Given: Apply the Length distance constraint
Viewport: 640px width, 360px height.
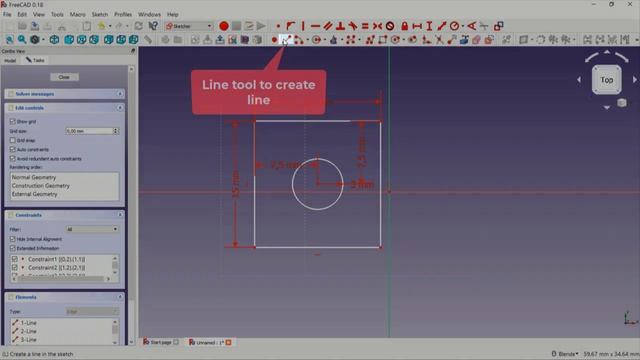Looking at the screenshot, I should coord(442,26).
